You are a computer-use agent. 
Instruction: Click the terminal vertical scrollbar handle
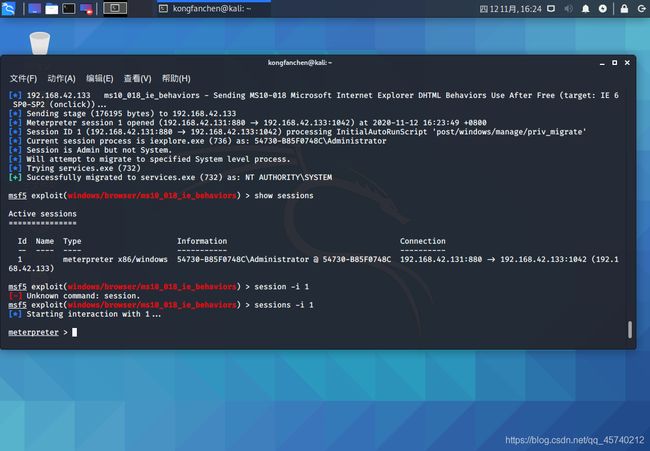(x=630, y=330)
